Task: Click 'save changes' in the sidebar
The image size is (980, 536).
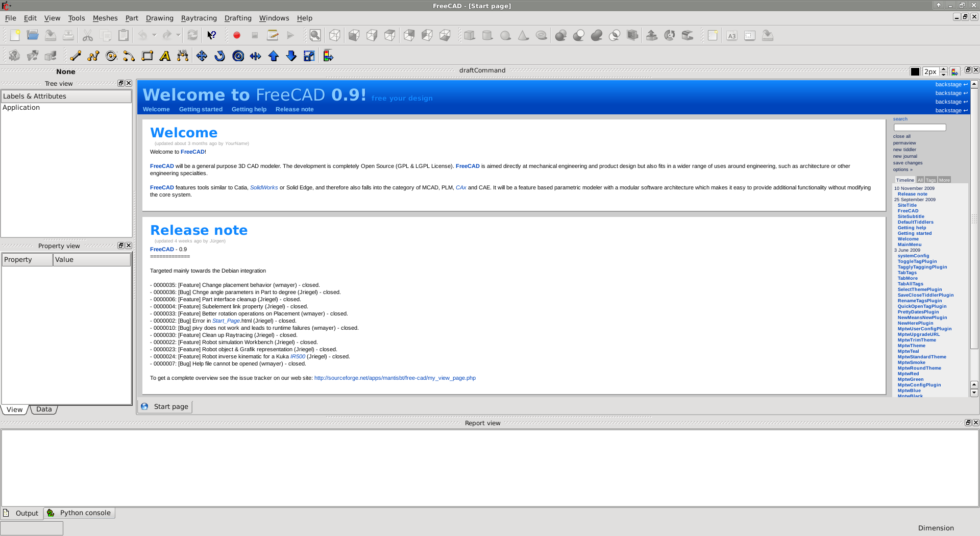Action: pyautogui.click(x=908, y=163)
